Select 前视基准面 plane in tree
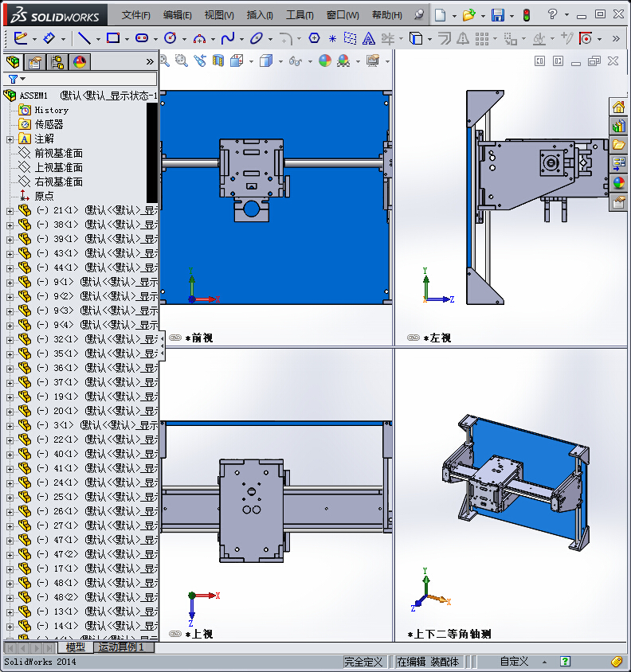 58,154
